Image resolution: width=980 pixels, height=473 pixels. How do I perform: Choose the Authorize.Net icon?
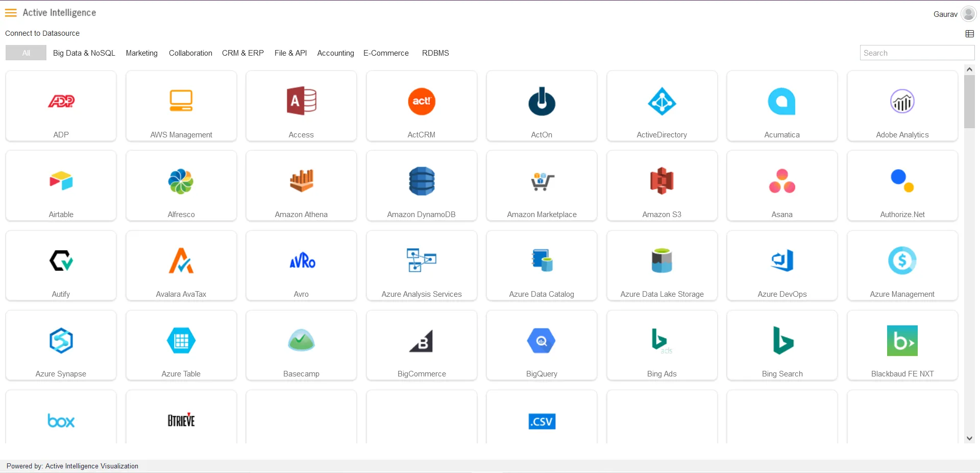902,181
